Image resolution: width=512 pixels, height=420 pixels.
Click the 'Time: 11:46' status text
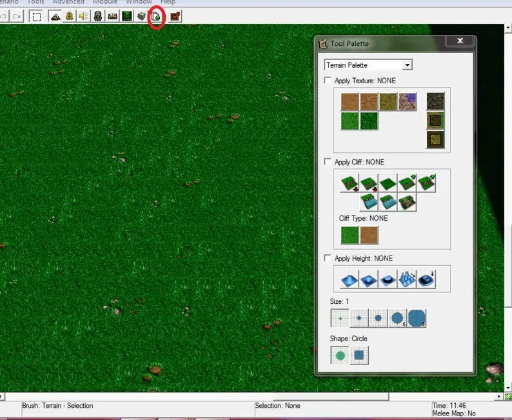click(449, 406)
